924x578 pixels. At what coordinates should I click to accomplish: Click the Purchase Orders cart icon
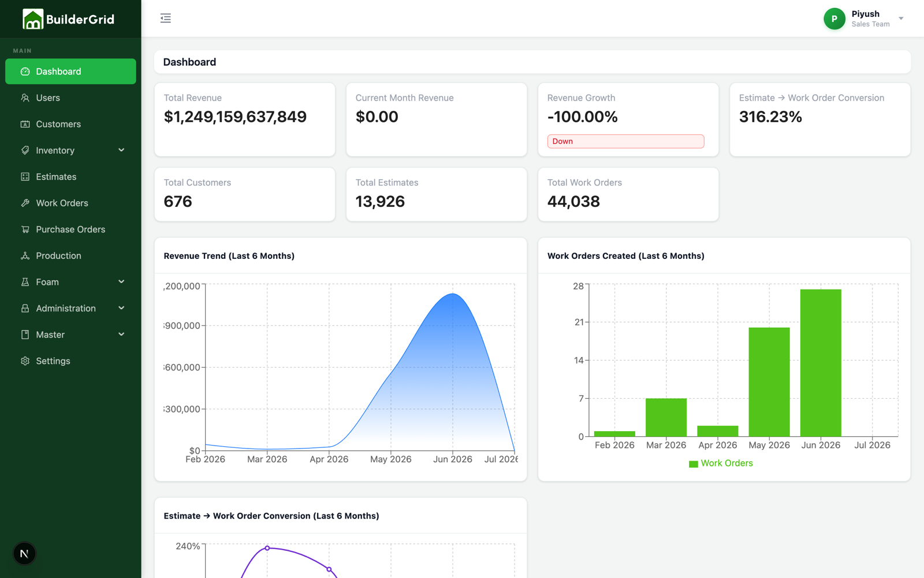25,229
